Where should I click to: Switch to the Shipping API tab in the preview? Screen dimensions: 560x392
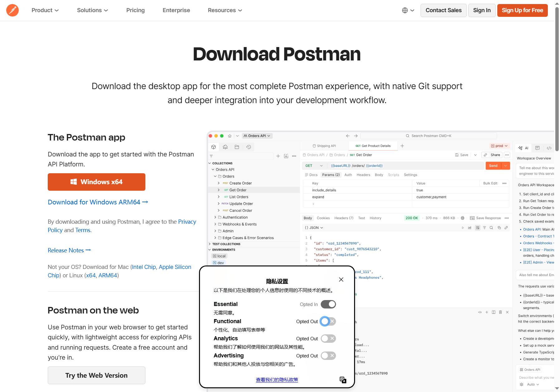coord(324,146)
